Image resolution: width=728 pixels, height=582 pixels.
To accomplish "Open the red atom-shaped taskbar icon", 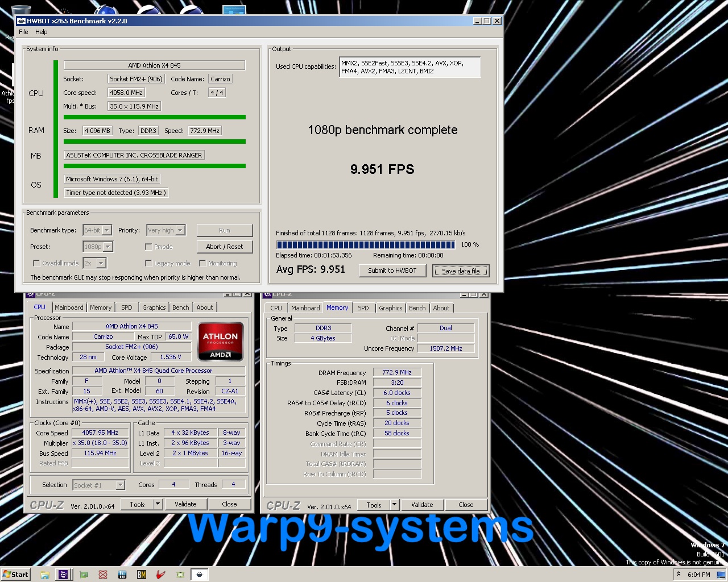I will [x=103, y=575].
